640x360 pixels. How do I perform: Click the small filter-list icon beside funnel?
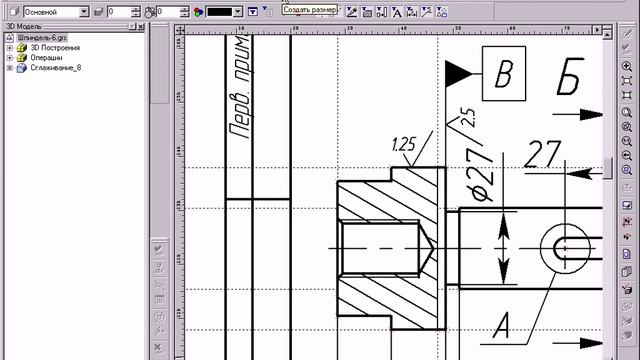[x=267, y=11]
